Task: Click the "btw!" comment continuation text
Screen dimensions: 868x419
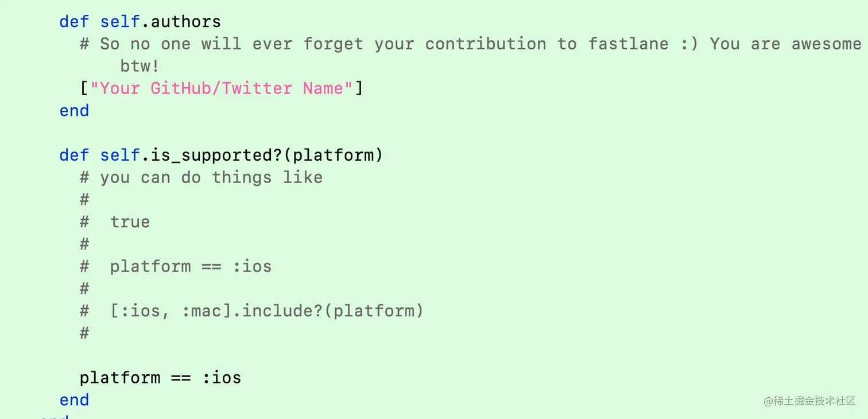Action: pyautogui.click(x=140, y=66)
